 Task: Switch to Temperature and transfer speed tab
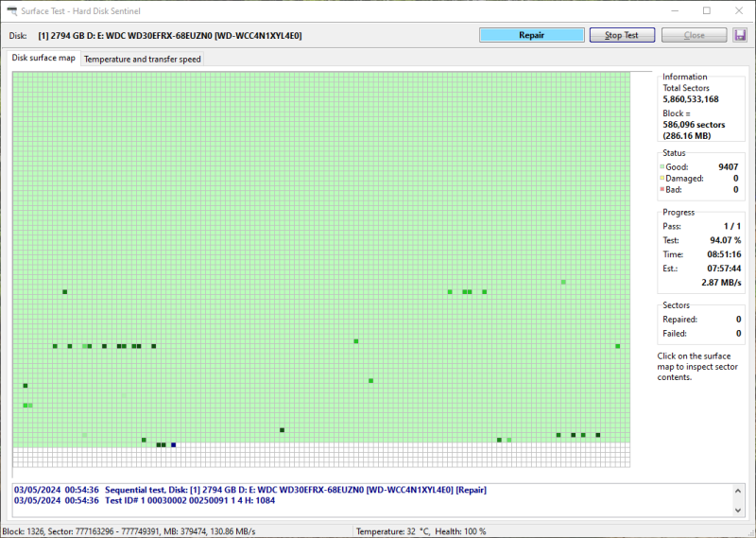coord(143,60)
